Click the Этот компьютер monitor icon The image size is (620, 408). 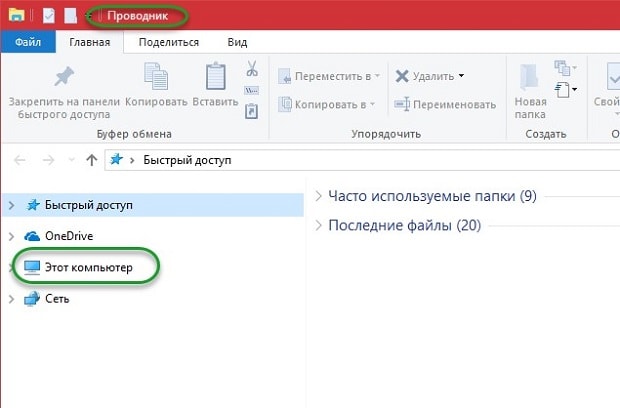click(32, 267)
